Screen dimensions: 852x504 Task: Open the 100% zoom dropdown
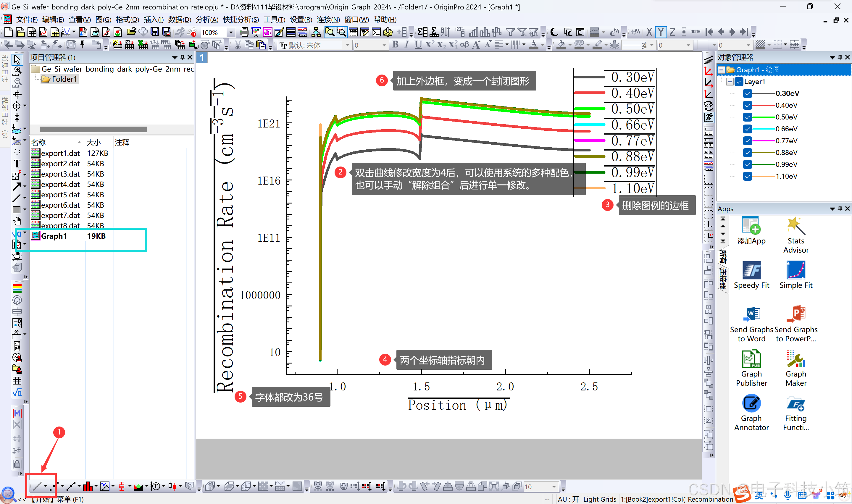pyautogui.click(x=231, y=33)
